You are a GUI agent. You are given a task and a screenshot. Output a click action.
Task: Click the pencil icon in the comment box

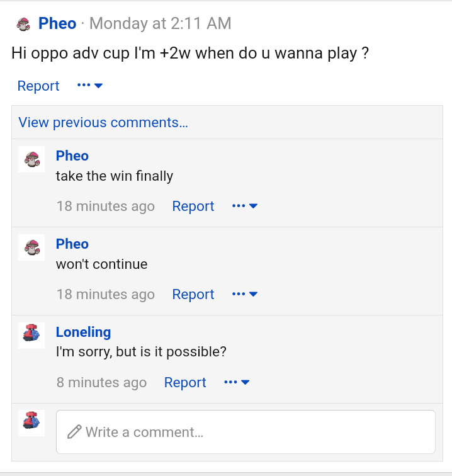(74, 432)
